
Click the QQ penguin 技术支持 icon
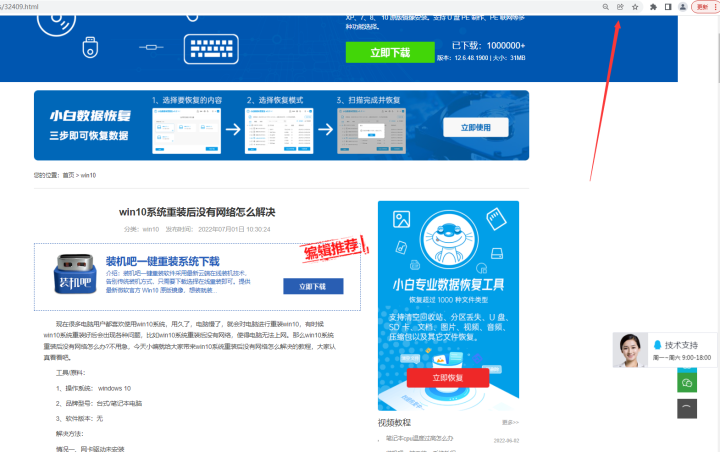pos(658,345)
